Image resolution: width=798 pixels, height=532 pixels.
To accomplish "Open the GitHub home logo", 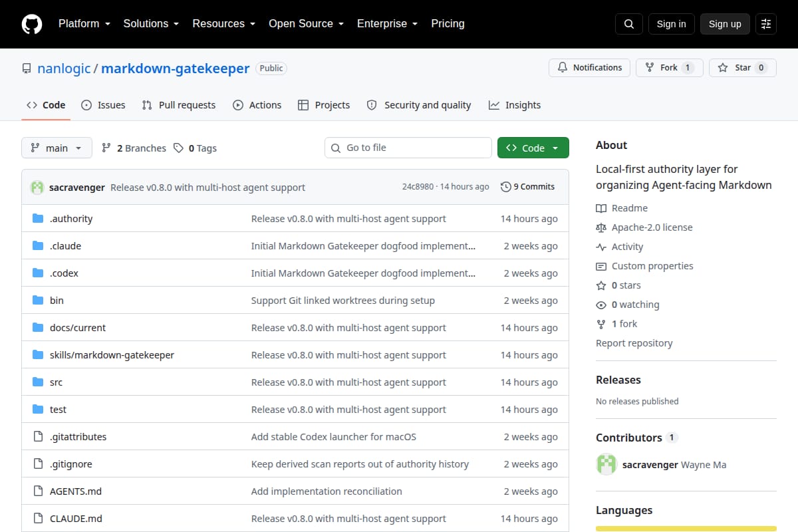I will tap(32, 24).
